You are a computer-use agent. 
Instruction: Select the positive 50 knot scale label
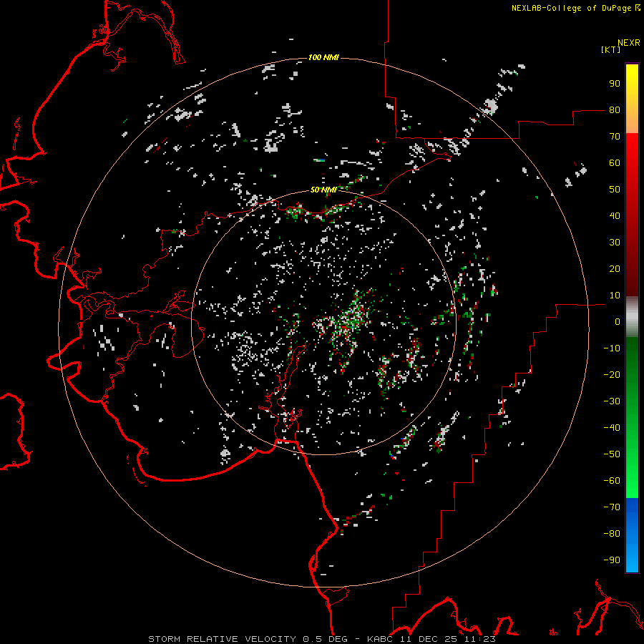(615, 190)
